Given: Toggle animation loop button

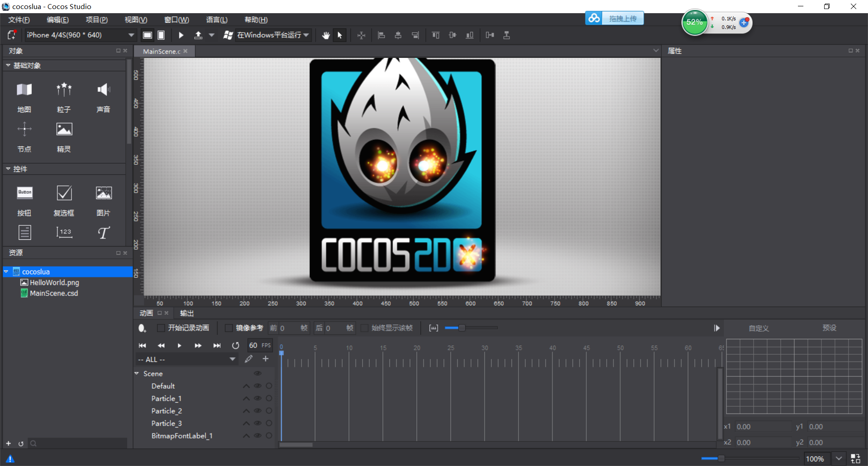Looking at the screenshot, I should [x=236, y=346].
